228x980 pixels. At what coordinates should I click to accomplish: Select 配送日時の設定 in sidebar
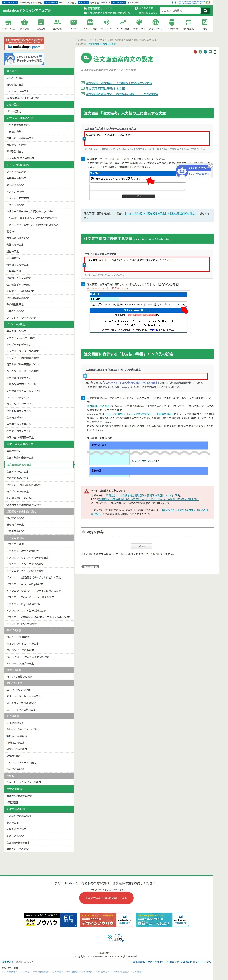pos(39,836)
